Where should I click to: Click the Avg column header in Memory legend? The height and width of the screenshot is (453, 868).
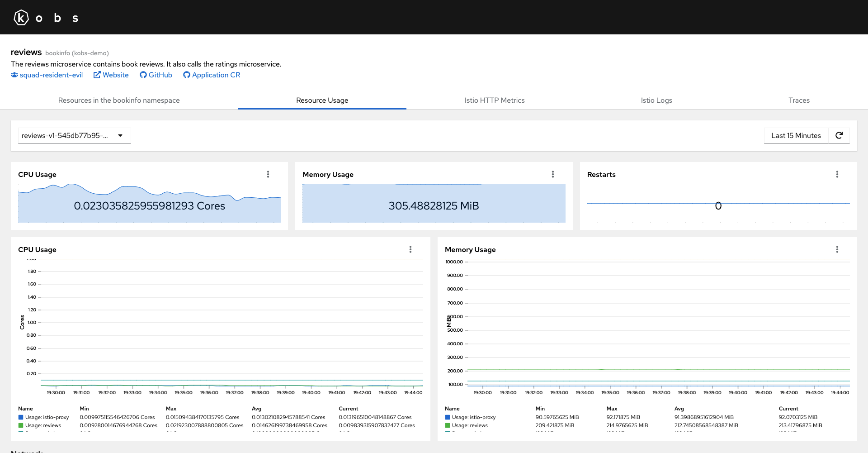click(679, 409)
